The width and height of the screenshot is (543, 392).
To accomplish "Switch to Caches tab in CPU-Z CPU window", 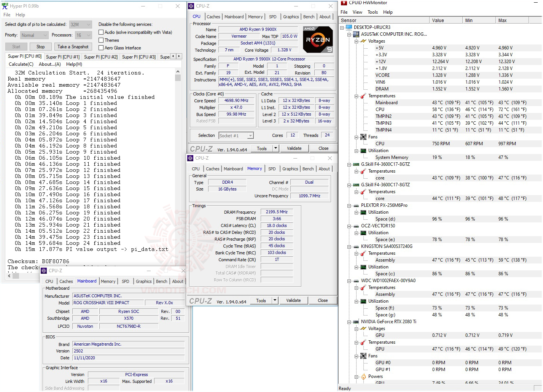I will point(213,17).
